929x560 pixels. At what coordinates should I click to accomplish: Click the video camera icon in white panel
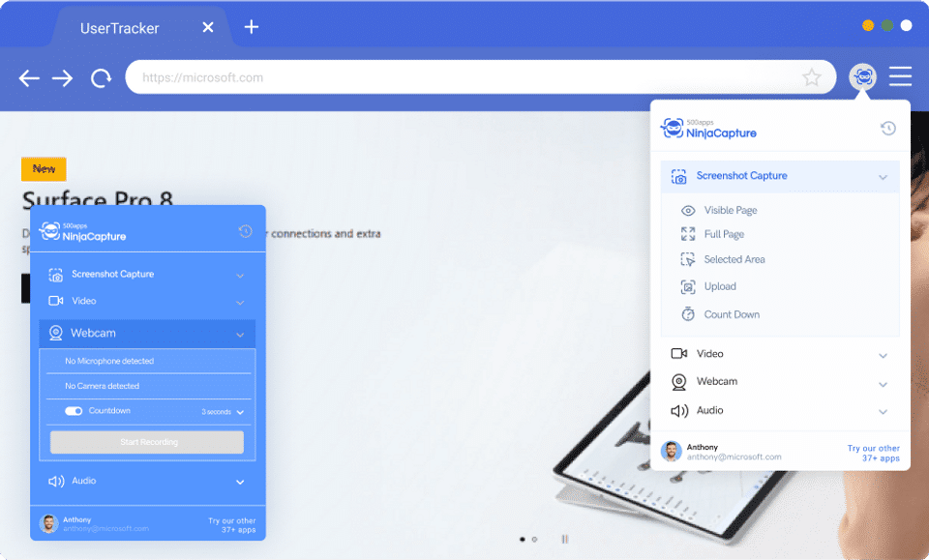coord(679,353)
